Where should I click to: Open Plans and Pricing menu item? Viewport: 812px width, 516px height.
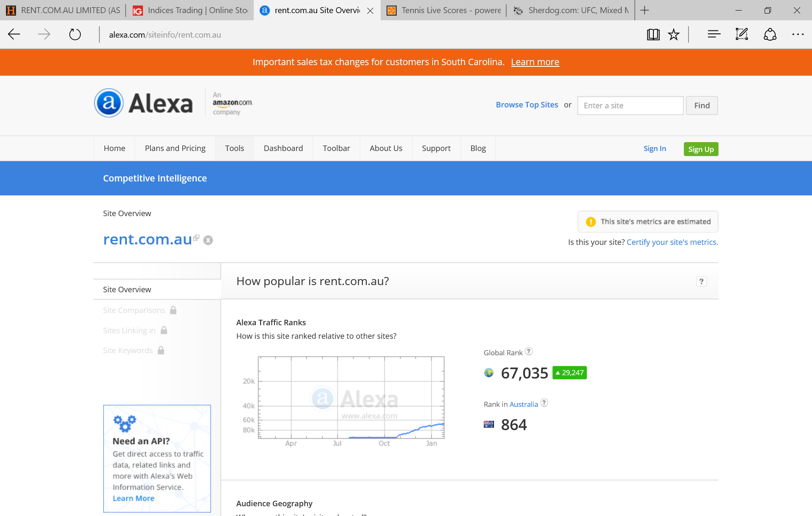pyautogui.click(x=175, y=148)
